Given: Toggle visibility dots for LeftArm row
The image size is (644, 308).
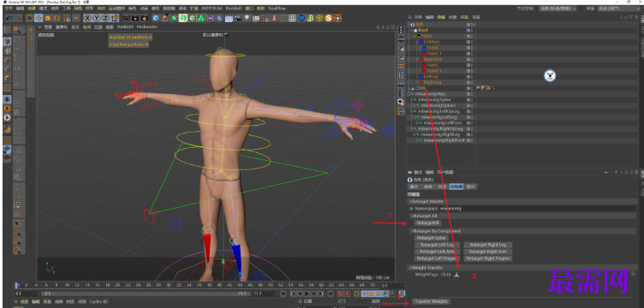Looking at the screenshot, I should click(x=472, y=42).
